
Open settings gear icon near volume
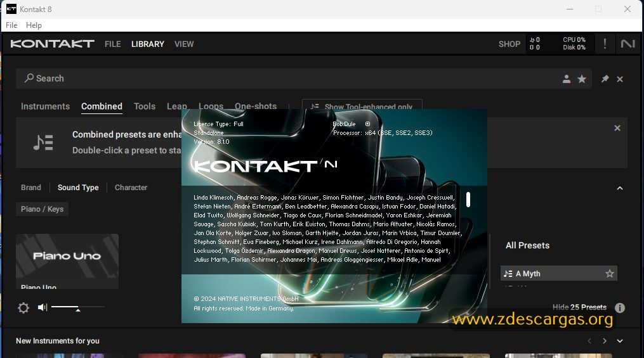coord(23,307)
